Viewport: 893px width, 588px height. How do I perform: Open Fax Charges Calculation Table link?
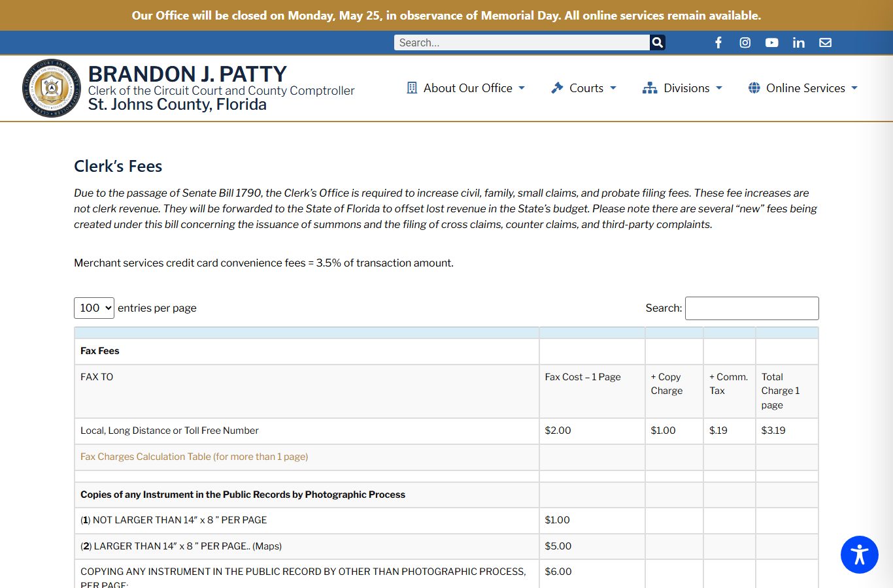pos(194,457)
